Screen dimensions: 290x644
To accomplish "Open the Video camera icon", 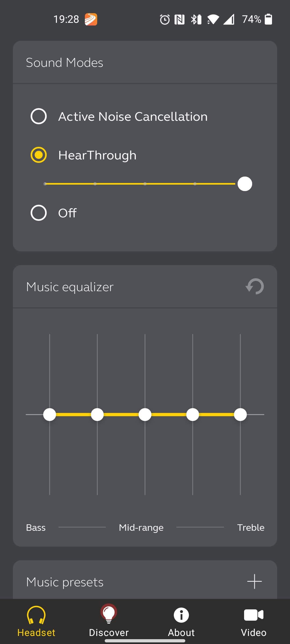I will [x=253, y=615].
